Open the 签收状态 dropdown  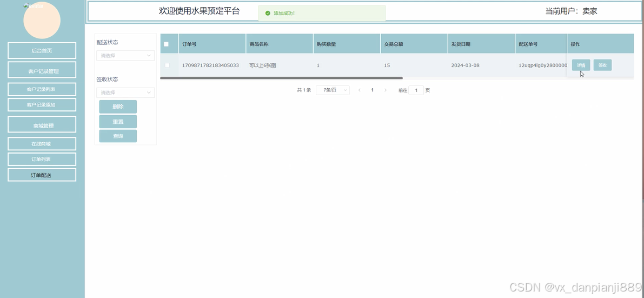point(125,92)
